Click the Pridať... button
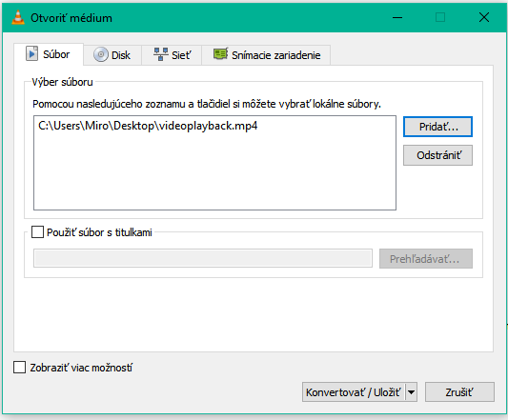This screenshot has width=508, height=420. pyautogui.click(x=438, y=127)
